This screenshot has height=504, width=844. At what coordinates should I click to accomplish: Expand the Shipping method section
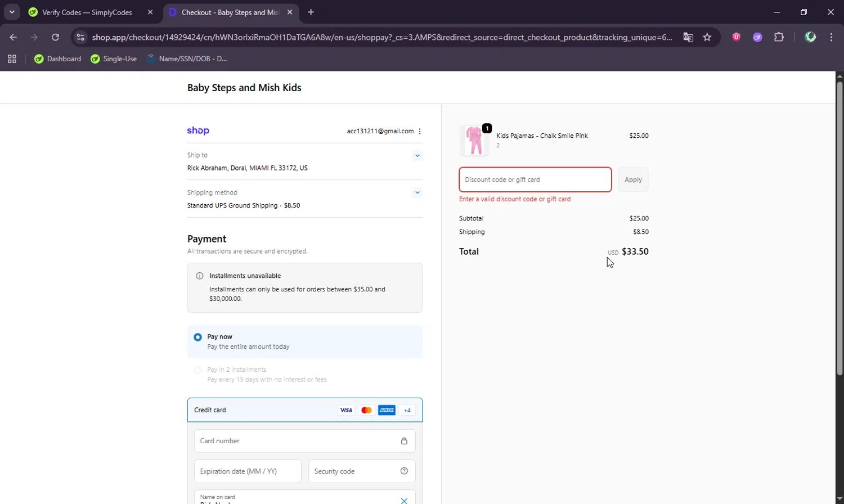click(x=417, y=192)
